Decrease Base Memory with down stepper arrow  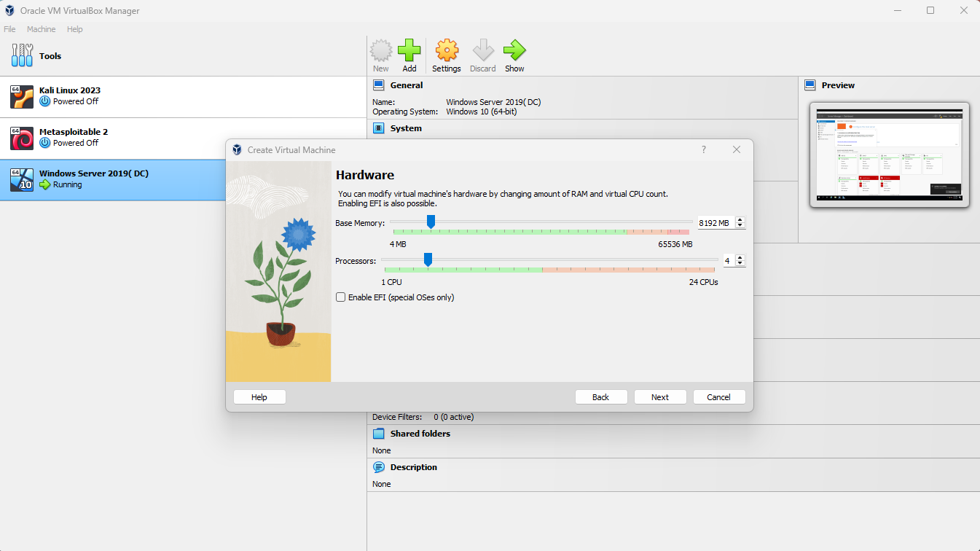[740, 226]
